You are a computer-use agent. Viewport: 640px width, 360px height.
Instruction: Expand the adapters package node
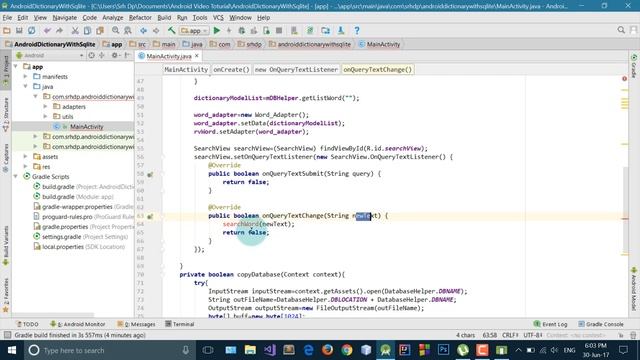coord(45,107)
